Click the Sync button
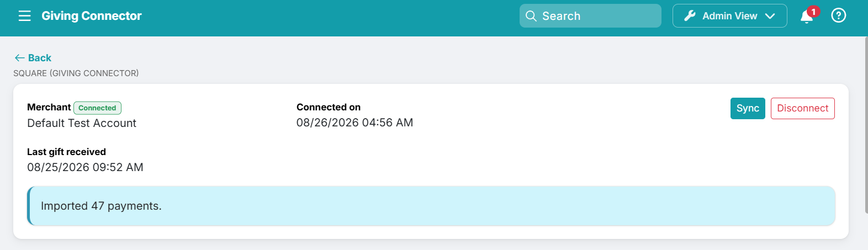Screen dimensions: 868x250 (748, 108)
